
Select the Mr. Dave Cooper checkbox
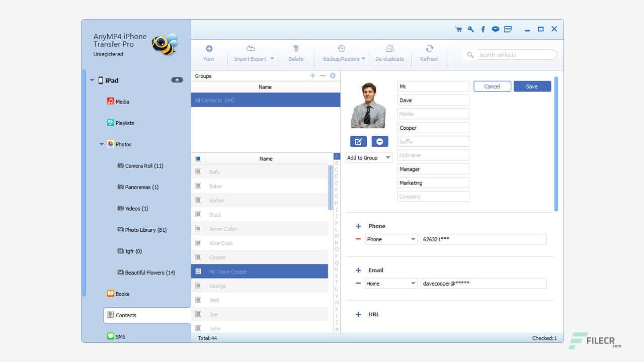pyautogui.click(x=198, y=271)
